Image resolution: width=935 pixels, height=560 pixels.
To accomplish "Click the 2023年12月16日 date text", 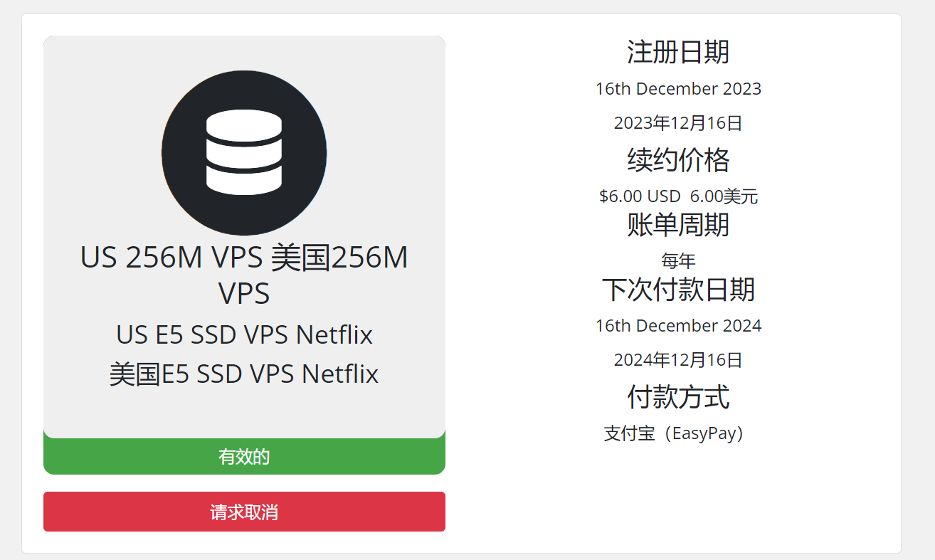I will 678,123.
